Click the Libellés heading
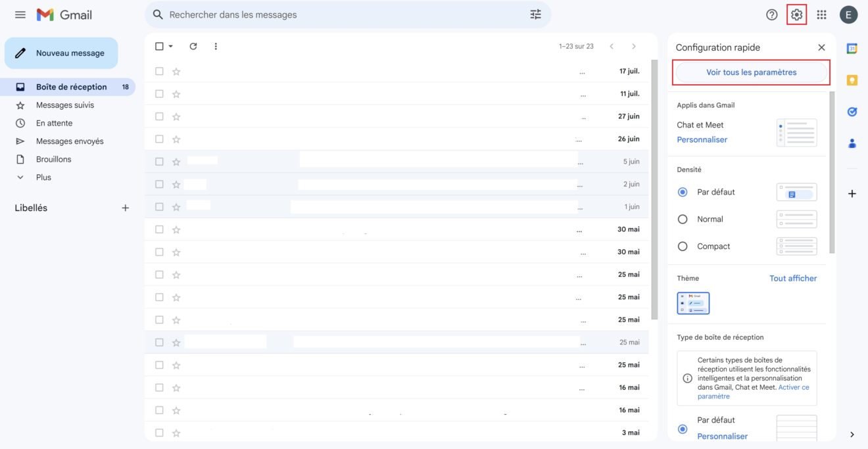Viewport: 868px width, 449px height. 31,208
